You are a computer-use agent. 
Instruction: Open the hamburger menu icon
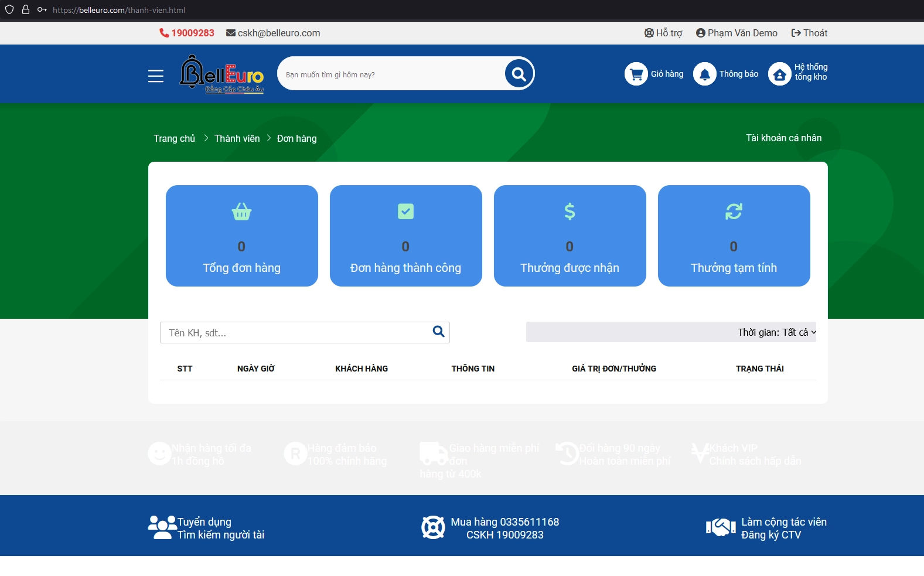155,76
